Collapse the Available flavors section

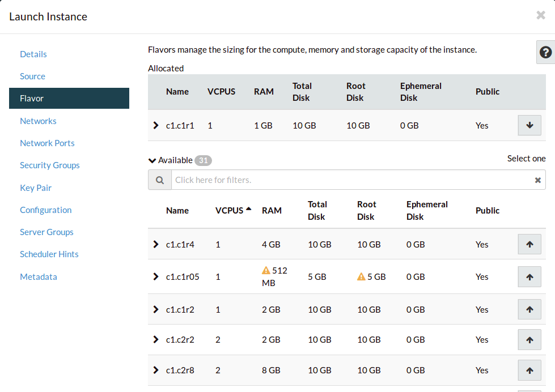pyautogui.click(x=152, y=160)
